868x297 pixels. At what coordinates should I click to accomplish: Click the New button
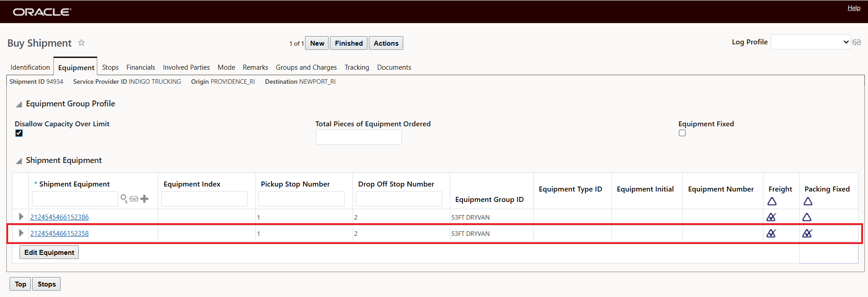coord(317,43)
